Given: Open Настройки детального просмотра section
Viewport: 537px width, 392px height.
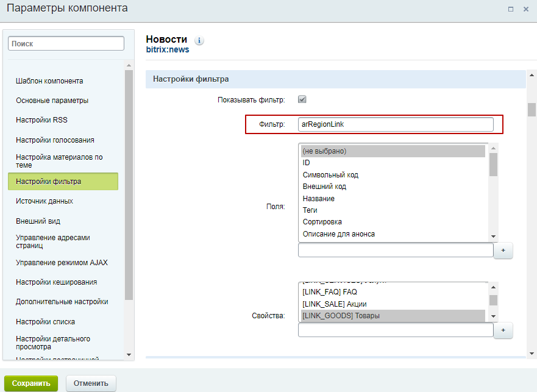Looking at the screenshot, I should coord(53,343).
